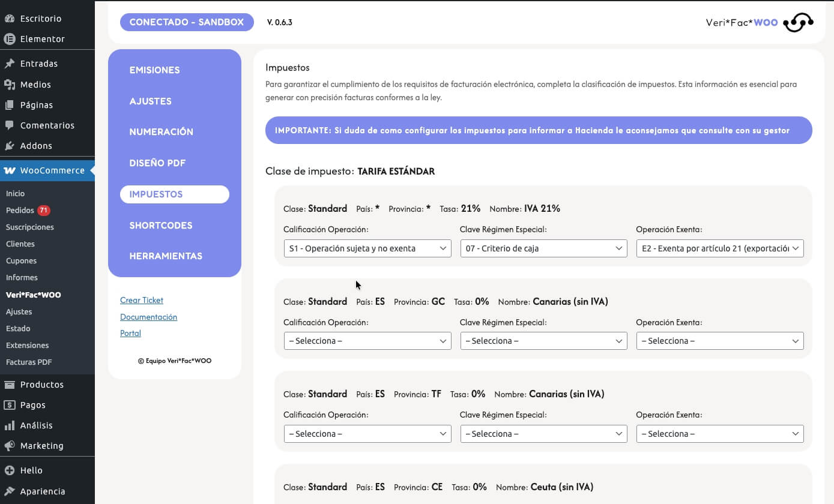This screenshot has height=504, width=834.
Task: Click the Addons icon in sidebar
Action: click(10, 146)
